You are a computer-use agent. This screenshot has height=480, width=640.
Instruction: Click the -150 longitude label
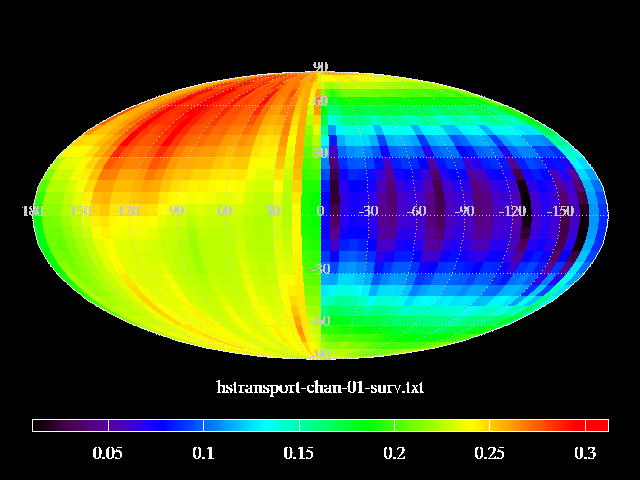click(x=561, y=211)
